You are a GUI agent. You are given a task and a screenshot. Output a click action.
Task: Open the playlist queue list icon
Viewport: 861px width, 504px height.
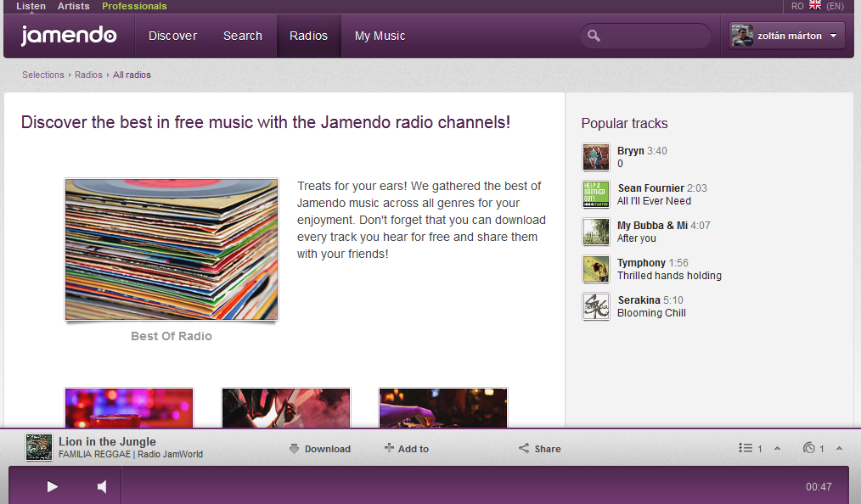click(x=746, y=448)
